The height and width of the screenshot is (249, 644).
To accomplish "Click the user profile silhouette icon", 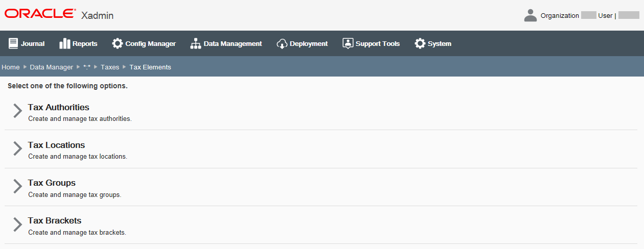I will (x=531, y=15).
